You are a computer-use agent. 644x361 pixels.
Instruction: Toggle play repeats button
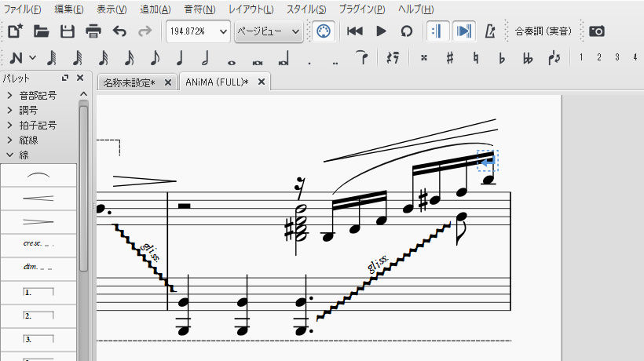(437, 31)
